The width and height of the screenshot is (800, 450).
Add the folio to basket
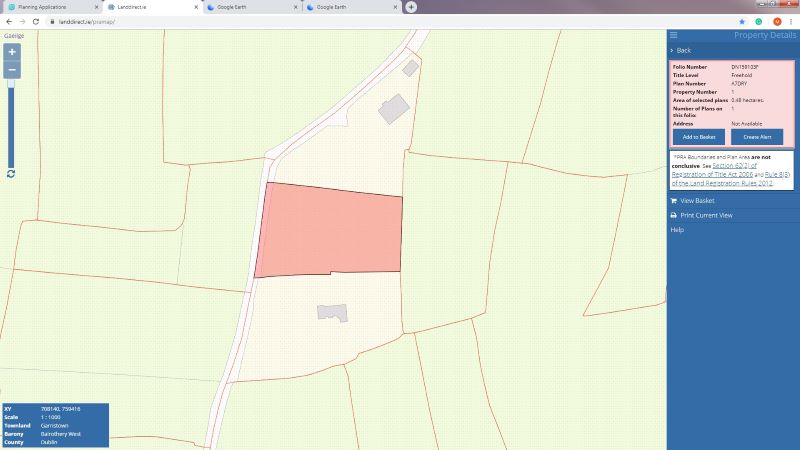point(698,137)
